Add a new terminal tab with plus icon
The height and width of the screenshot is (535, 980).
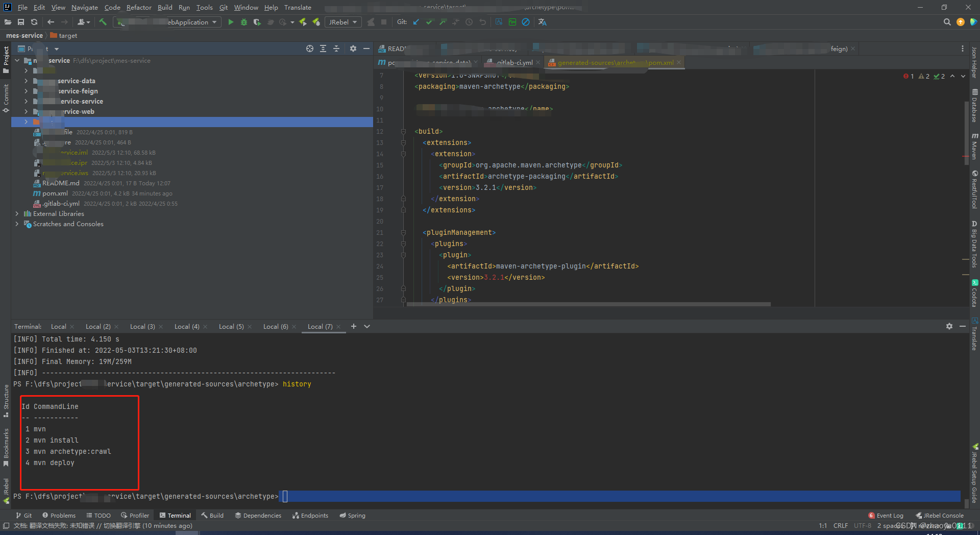354,326
